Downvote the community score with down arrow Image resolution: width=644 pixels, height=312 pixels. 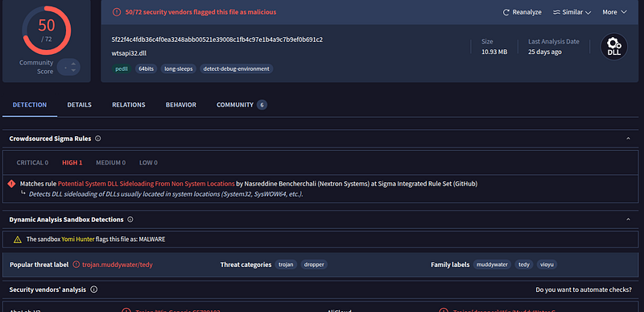(x=73, y=70)
